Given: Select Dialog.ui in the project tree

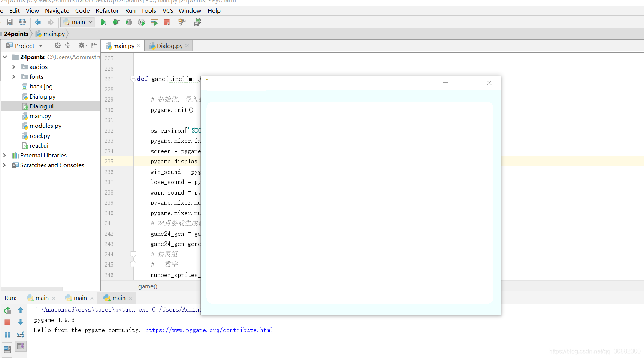Looking at the screenshot, I should (x=42, y=106).
